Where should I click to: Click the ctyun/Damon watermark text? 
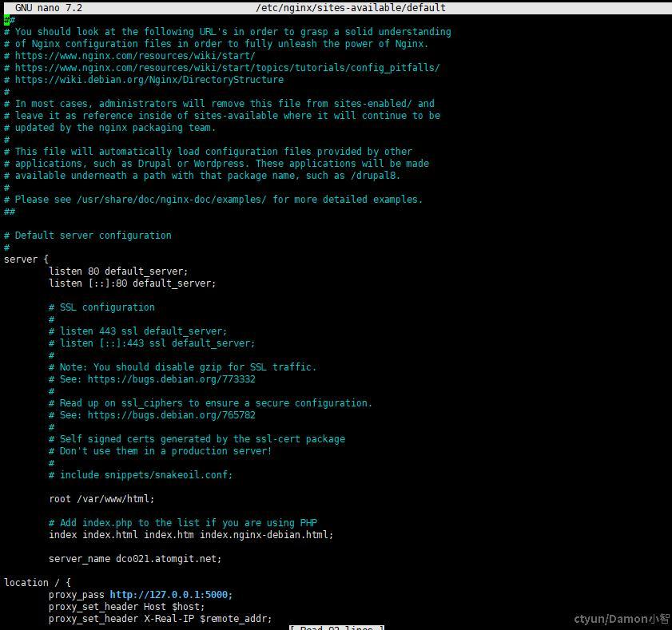[622, 618]
